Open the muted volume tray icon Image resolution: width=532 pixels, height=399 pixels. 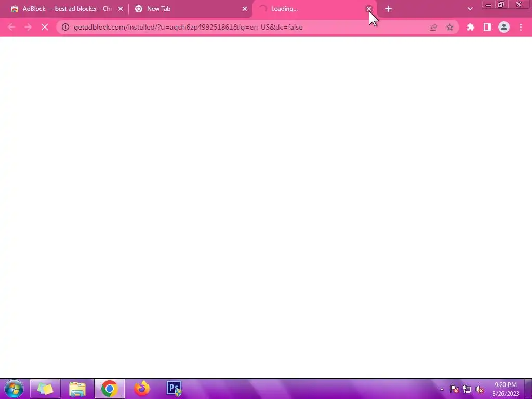click(480, 389)
